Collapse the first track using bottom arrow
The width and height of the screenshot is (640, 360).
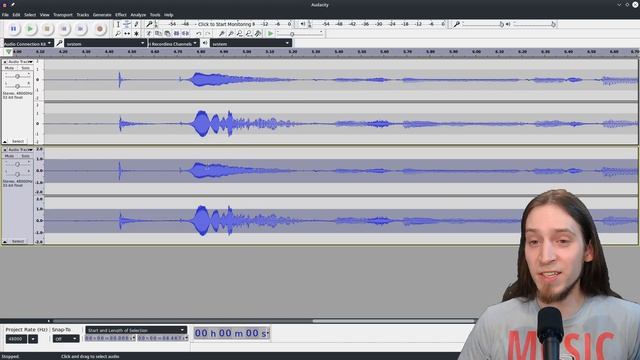(5, 141)
